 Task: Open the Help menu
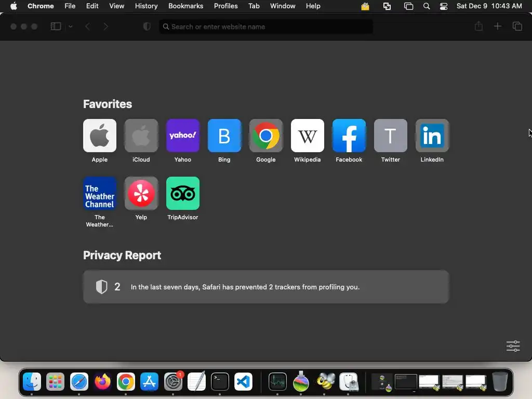(313, 6)
